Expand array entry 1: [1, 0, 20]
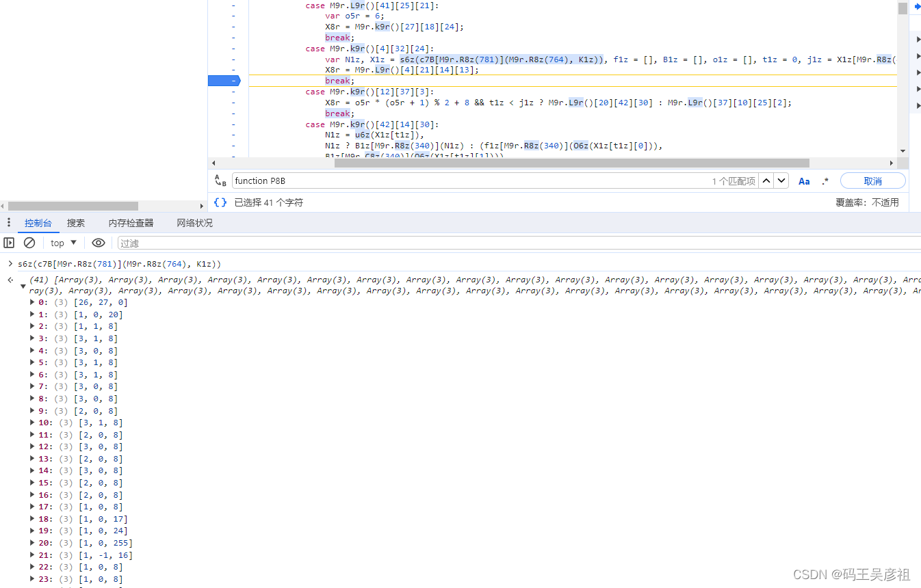The image size is (921, 588). (x=32, y=315)
